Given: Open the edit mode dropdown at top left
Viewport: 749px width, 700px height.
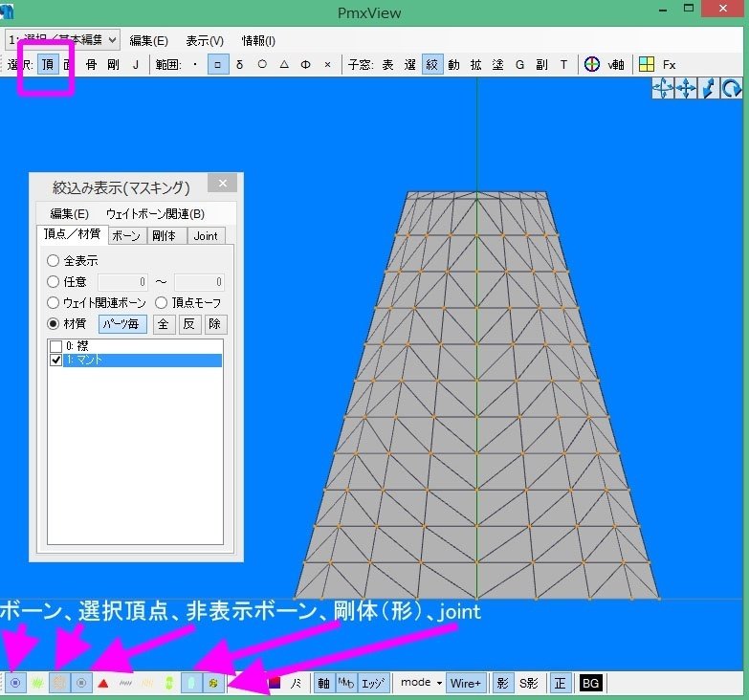Looking at the screenshot, I should [x=62, y=39].
